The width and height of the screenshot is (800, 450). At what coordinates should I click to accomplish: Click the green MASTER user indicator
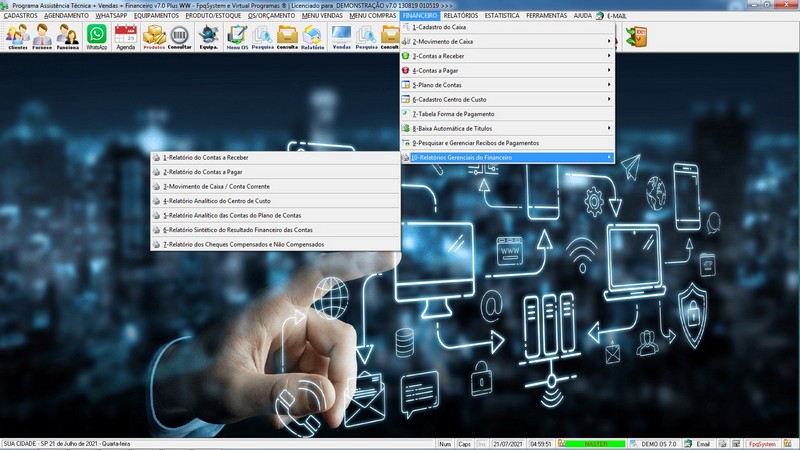tap(595, 444)
